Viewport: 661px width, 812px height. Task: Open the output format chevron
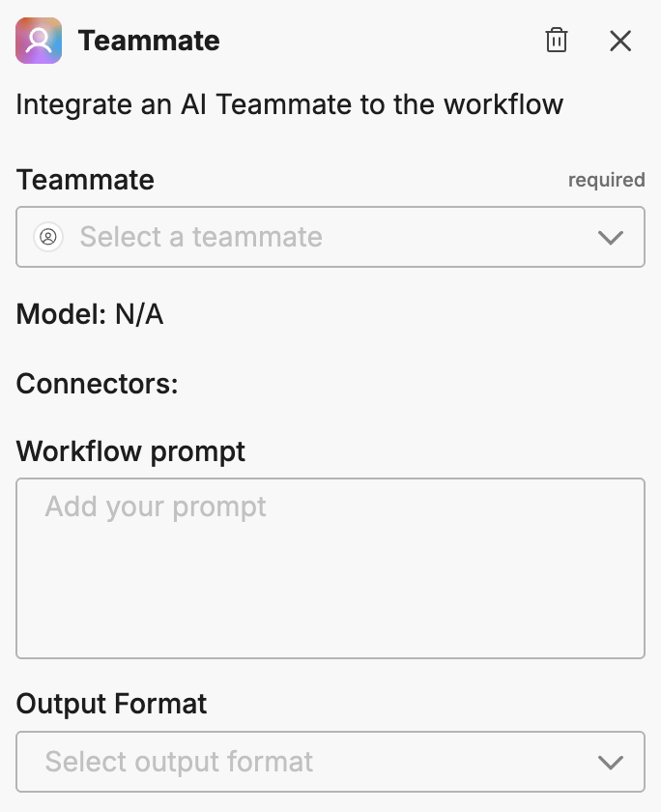tap(610, 762)
